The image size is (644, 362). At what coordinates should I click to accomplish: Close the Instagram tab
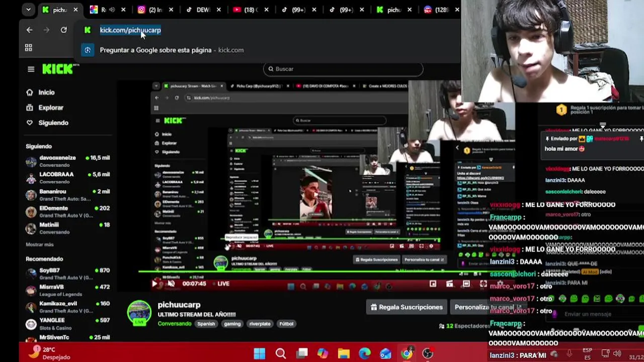171,10
